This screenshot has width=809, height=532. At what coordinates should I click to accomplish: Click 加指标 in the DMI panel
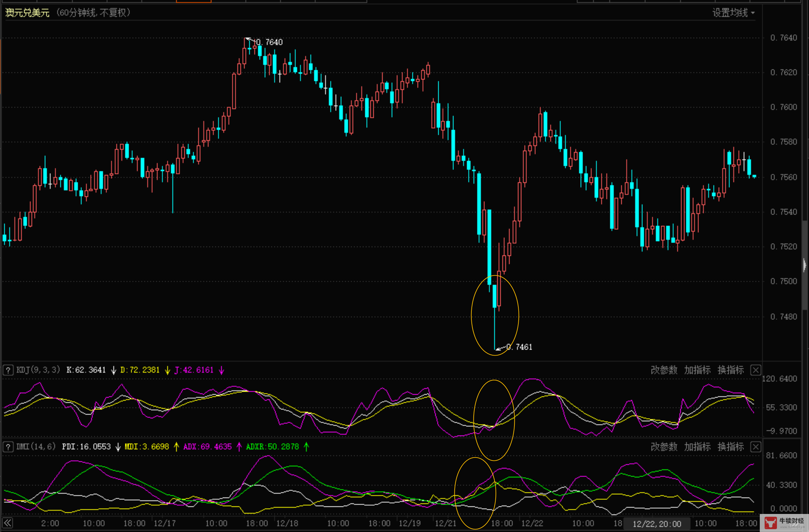tap(697, 447)
